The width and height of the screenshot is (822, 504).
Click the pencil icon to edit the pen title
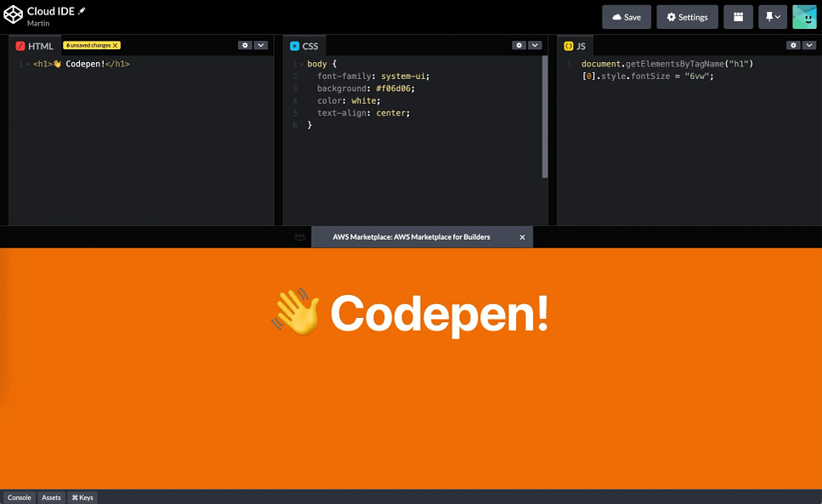click(82, 9)
